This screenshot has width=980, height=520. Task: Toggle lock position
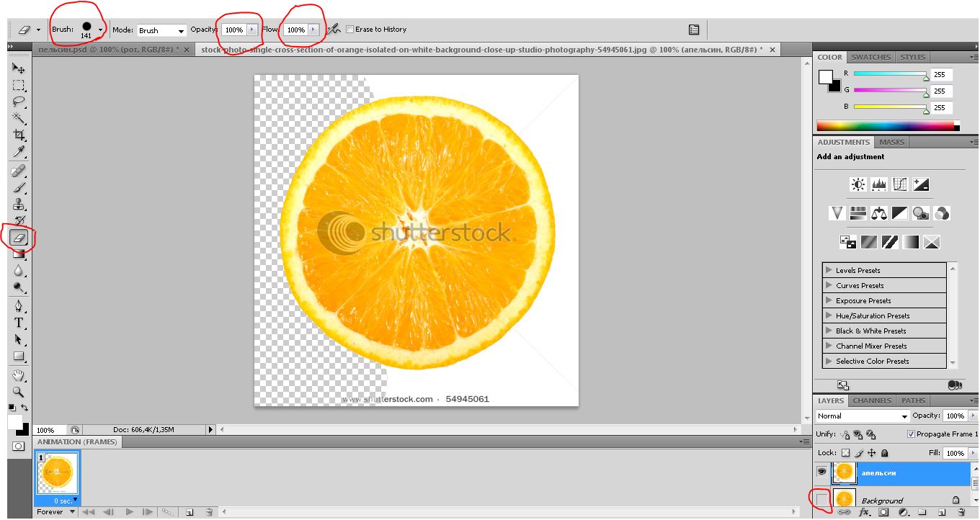[x=872, y=453]
